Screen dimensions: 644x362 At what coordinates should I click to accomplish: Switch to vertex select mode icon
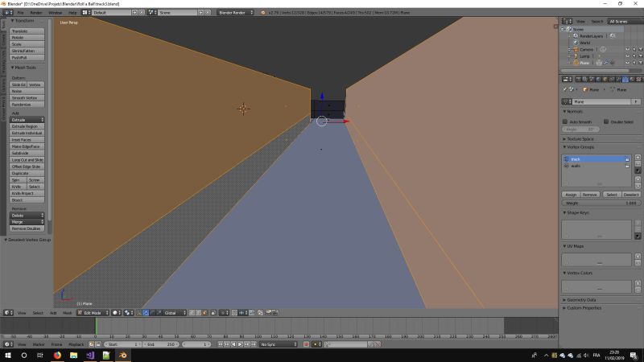tap(192, 313)
